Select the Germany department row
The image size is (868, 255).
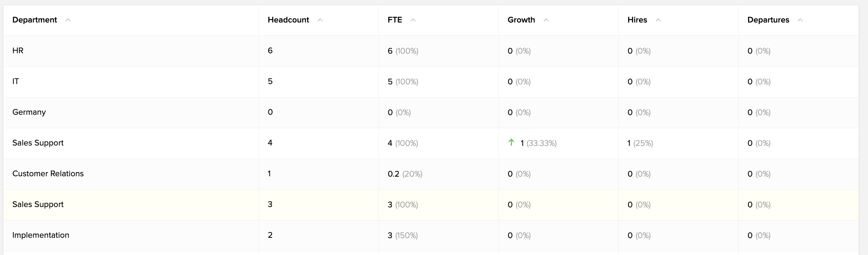pos(431,112)
